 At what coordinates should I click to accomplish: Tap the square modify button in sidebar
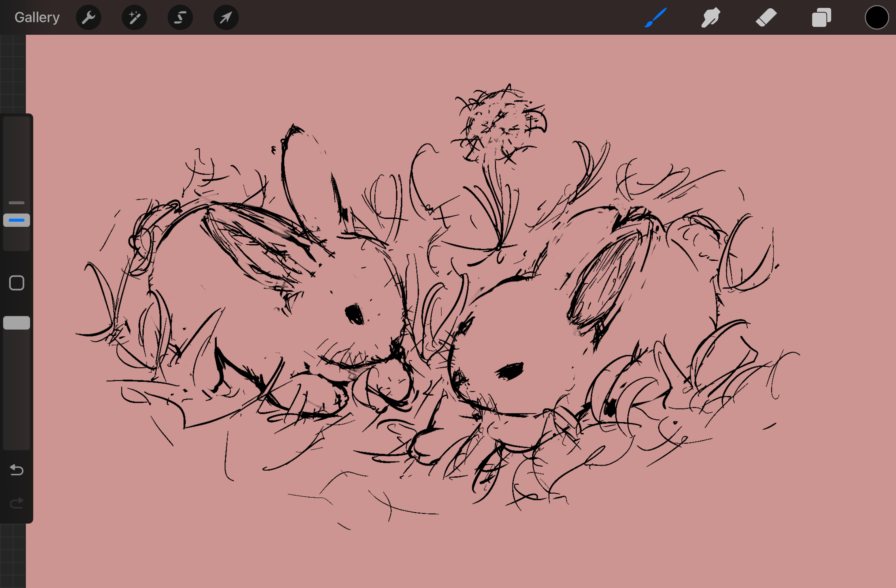coord(17,283)
